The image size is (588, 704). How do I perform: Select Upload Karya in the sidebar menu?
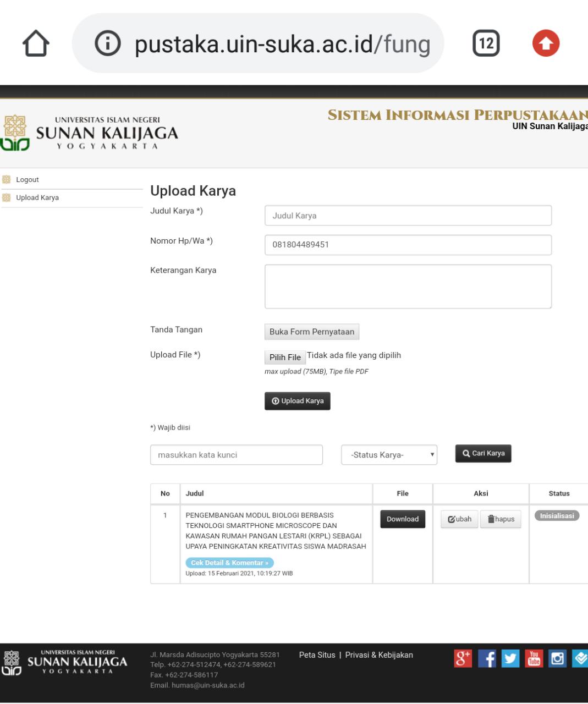click(x=37, y=198)
